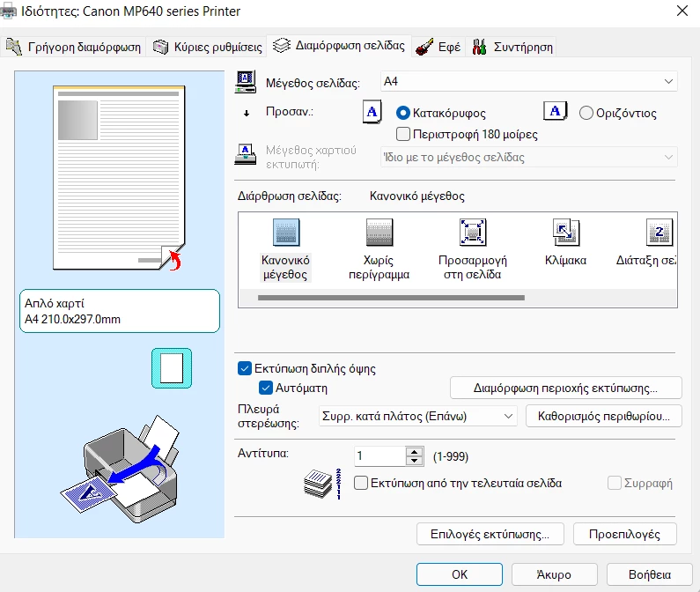The image size is (700, 592).
Task: Open the Συντήρηση tab
Action: coord(512,47)
